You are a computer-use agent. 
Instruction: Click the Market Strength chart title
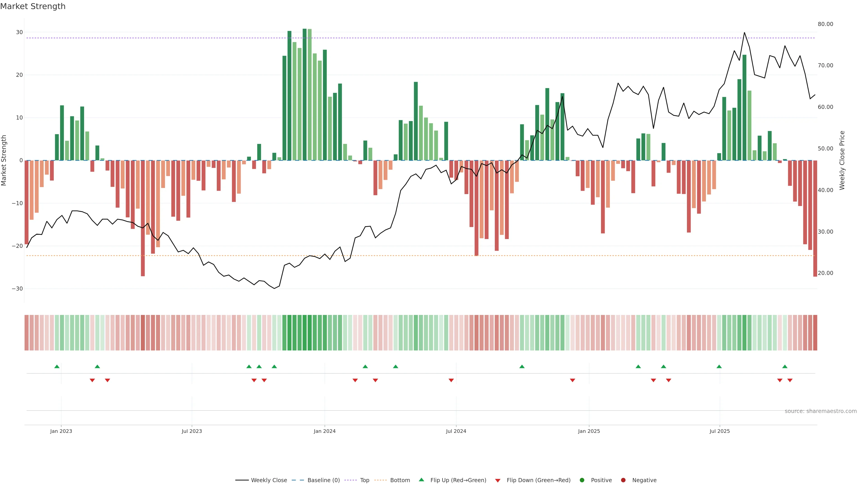pos(33,6)
